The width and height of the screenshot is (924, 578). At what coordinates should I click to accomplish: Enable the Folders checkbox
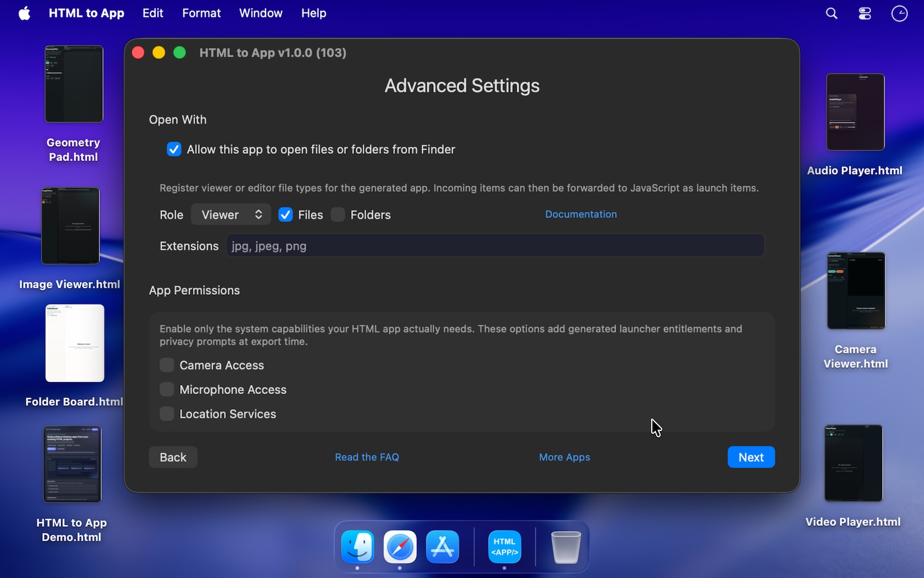tap(338, 215)
